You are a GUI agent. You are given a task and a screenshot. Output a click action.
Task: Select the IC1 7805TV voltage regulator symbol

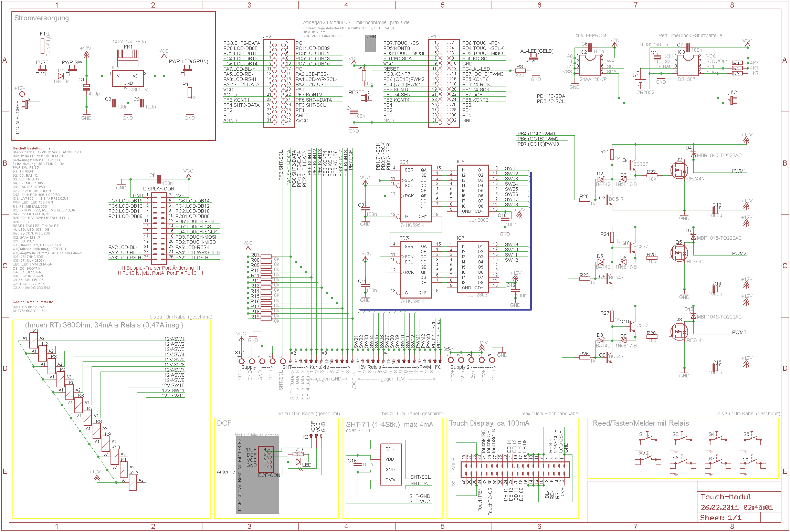(128, 79)
